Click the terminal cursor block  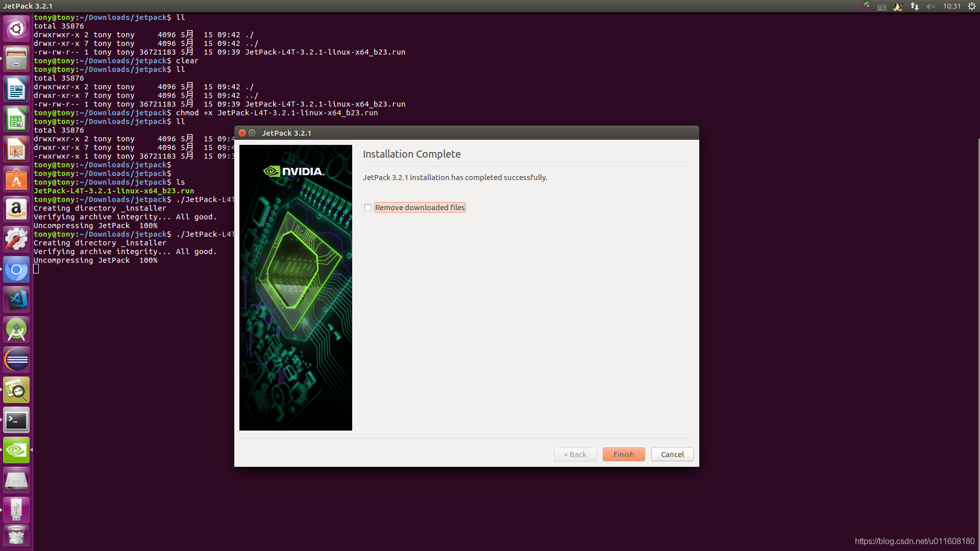coord(36,269)
